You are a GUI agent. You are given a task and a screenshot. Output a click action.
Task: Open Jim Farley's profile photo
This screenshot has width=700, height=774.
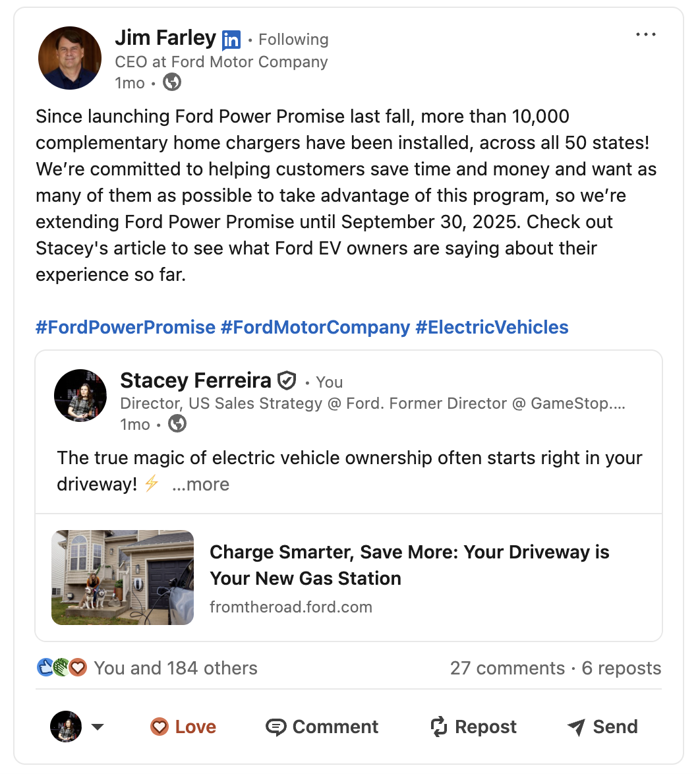(x=70, y=58)
